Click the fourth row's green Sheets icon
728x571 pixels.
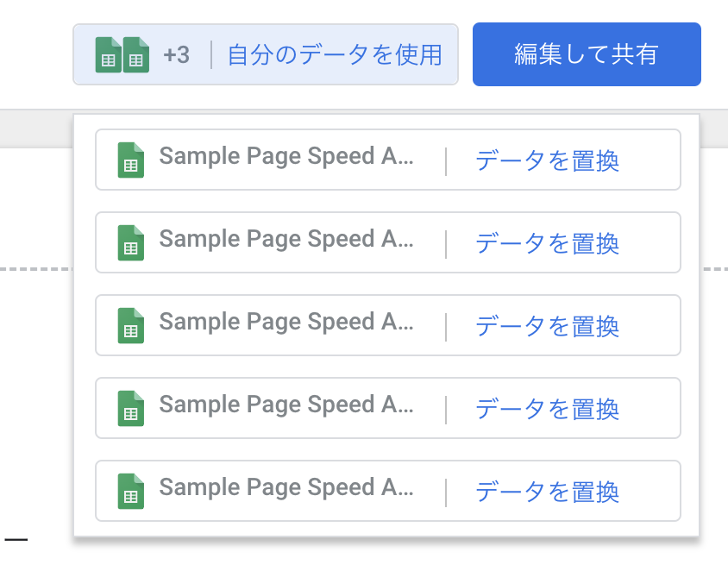[x=130, y=409]
